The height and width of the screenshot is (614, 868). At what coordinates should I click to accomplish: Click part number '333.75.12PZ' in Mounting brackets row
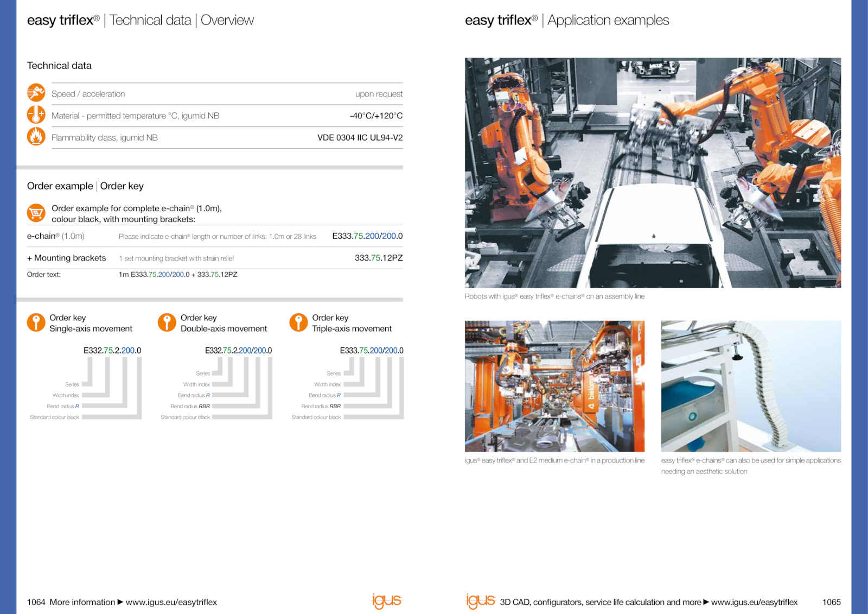[x=379, y=258]
